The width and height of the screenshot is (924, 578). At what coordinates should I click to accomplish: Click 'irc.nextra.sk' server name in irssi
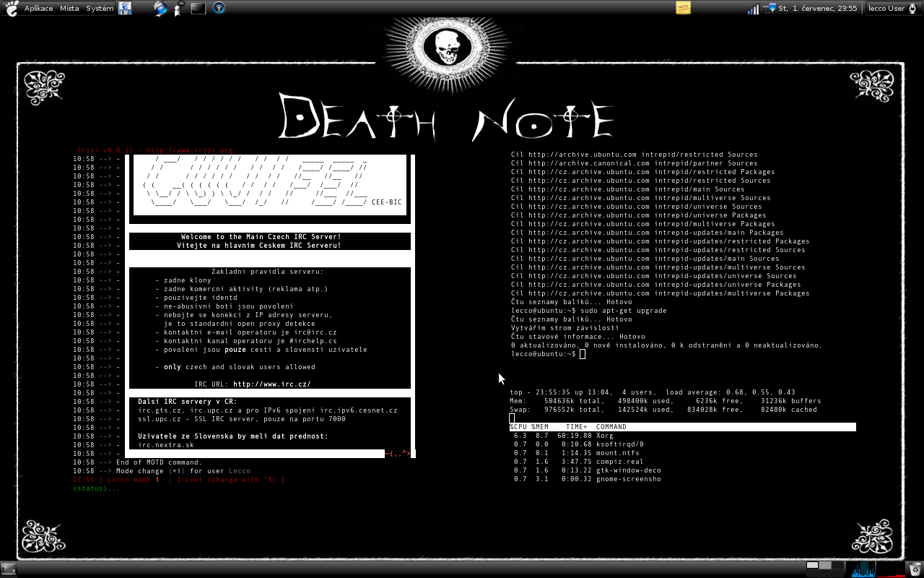(x=166, y=445)
